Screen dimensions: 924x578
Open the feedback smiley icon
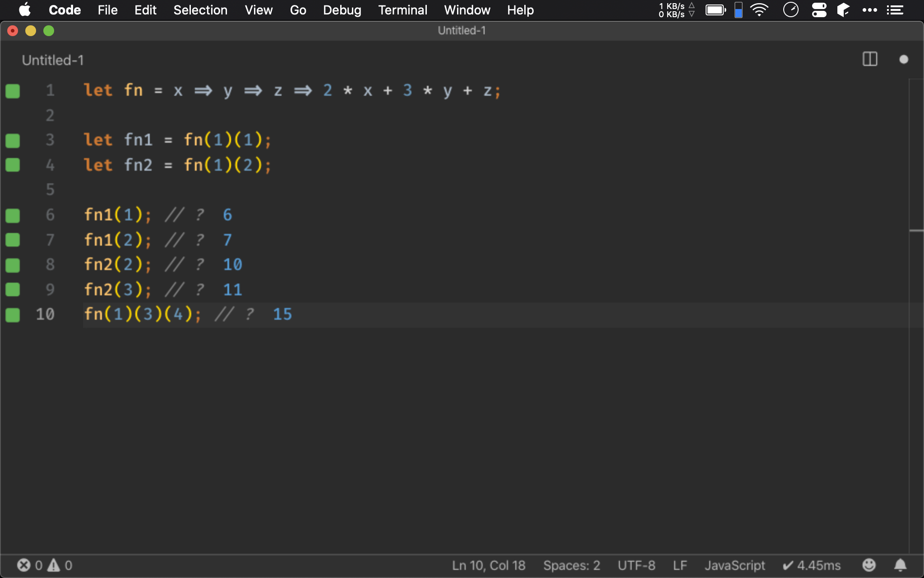click(x=869, y=565)
